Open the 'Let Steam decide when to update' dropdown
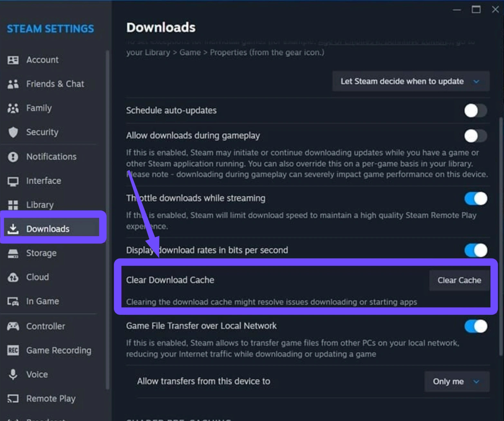This screenshot has width=504, height=421. [x=411, y=81]
